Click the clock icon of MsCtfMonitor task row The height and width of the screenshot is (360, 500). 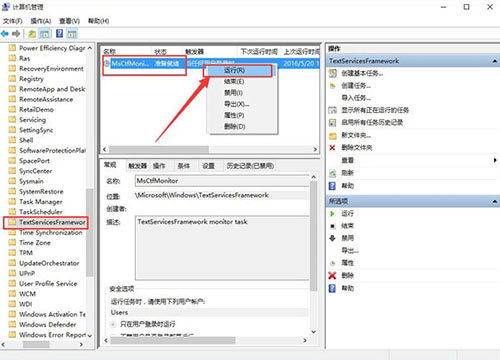pos(107,63)
